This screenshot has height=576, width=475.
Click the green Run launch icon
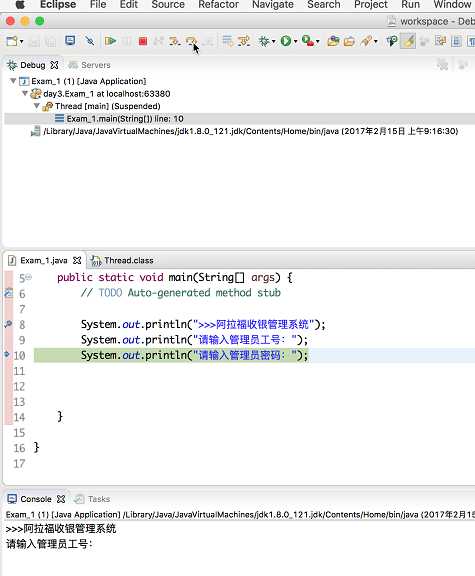pos(286,41)
